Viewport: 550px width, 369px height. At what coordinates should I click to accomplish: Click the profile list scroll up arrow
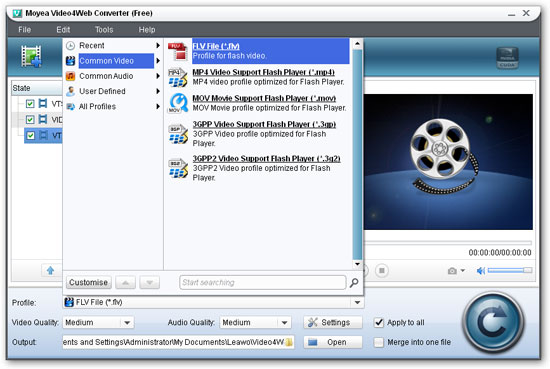(x=357, y=44)
